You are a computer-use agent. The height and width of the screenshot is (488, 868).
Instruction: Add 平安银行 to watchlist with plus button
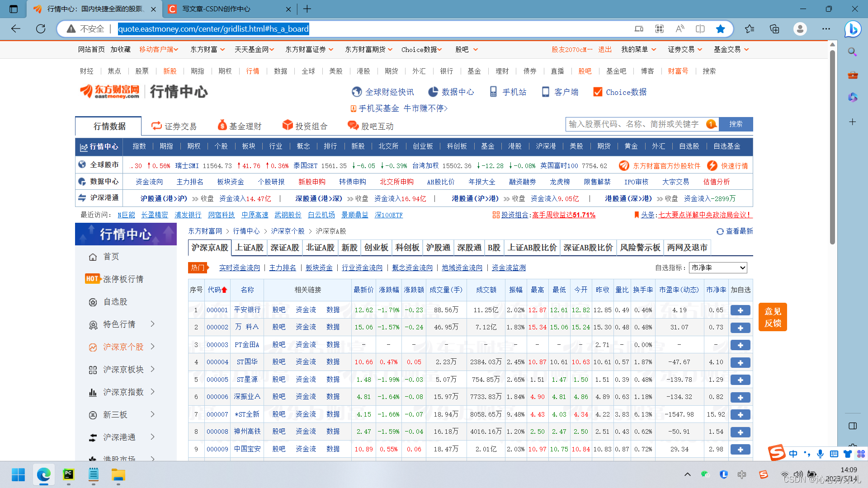[x=740, y=310]
